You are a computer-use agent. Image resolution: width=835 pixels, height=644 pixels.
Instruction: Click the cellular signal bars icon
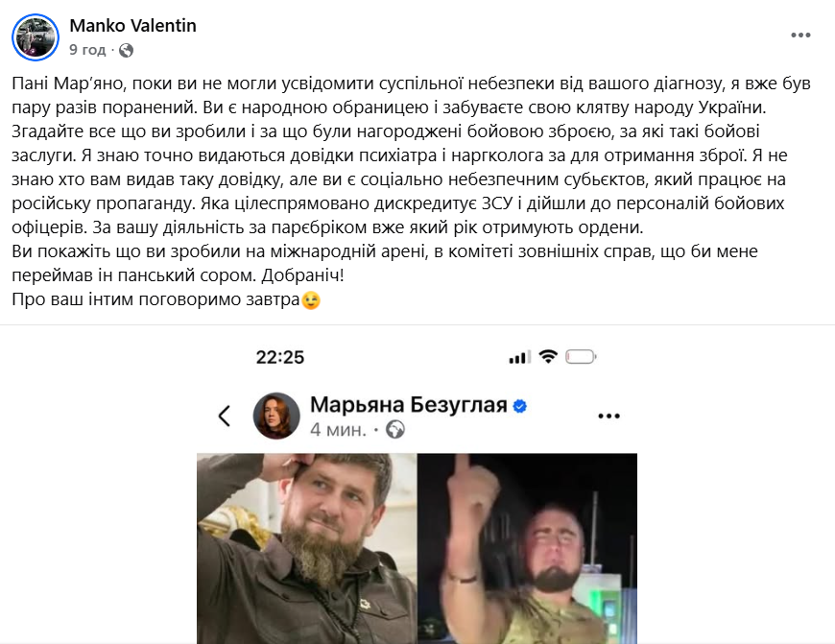520,357
